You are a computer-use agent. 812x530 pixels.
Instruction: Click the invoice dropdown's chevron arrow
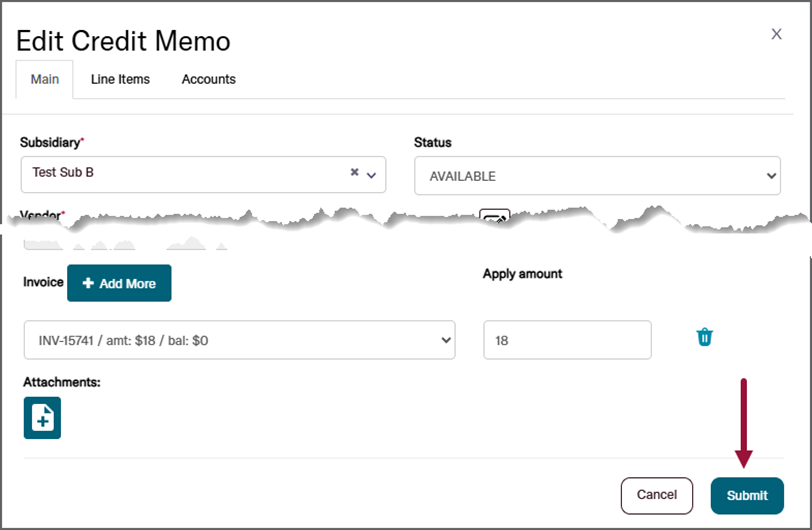[446, 340]
